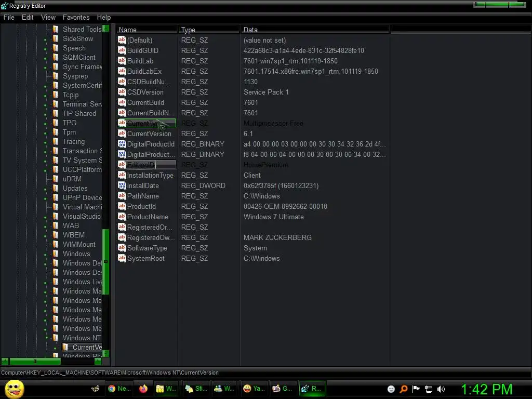532x399 pixels.
Task: Click the taskbar clock showing 1:42 PM
Action: tap(486, 389)
